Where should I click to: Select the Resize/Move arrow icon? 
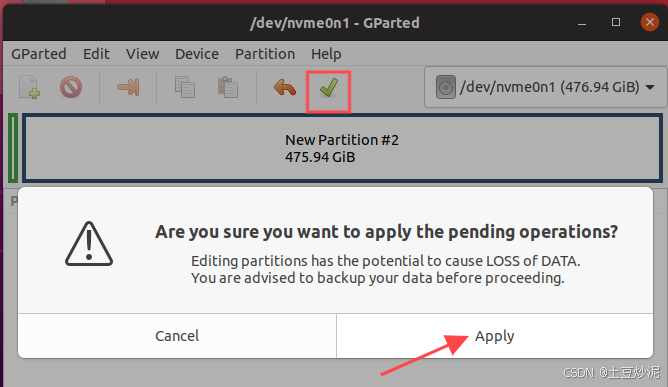point(128,87)
